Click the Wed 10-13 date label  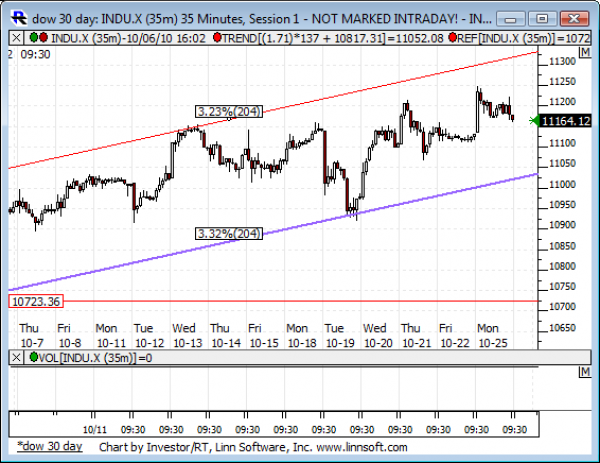[x=187, y=336]
